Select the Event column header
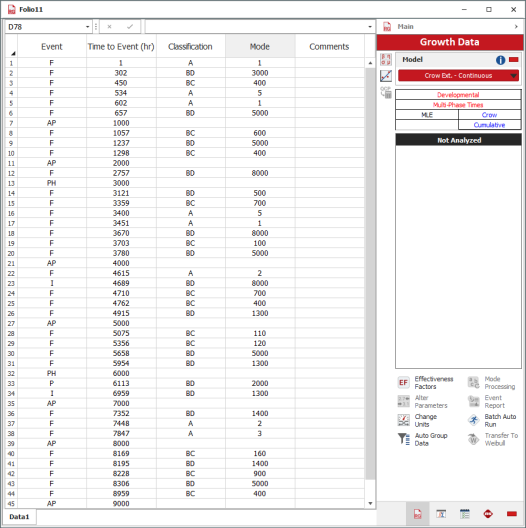Image resolution: width=526 pixels, height=528 pixels. (52, 46)
